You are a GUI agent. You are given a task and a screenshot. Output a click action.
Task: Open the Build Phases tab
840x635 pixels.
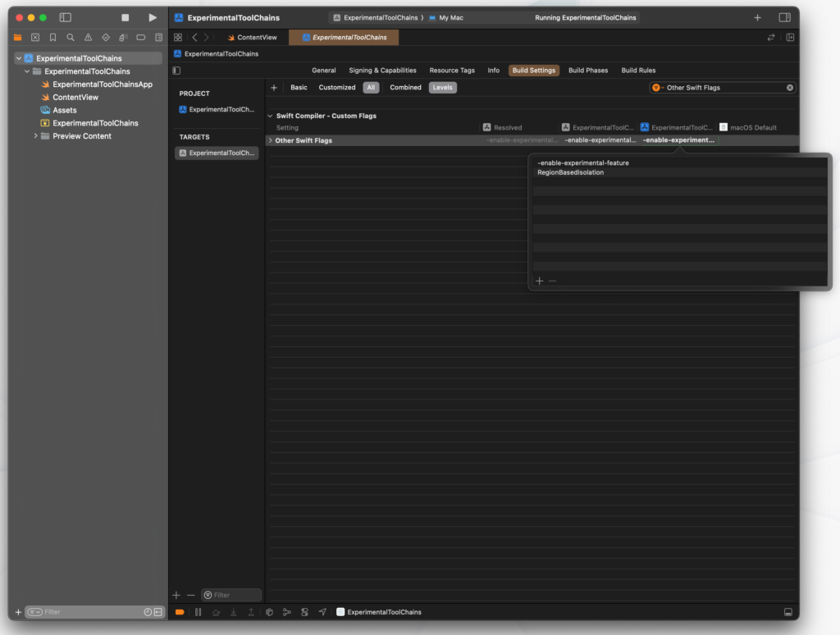click(x=587, y=71)
